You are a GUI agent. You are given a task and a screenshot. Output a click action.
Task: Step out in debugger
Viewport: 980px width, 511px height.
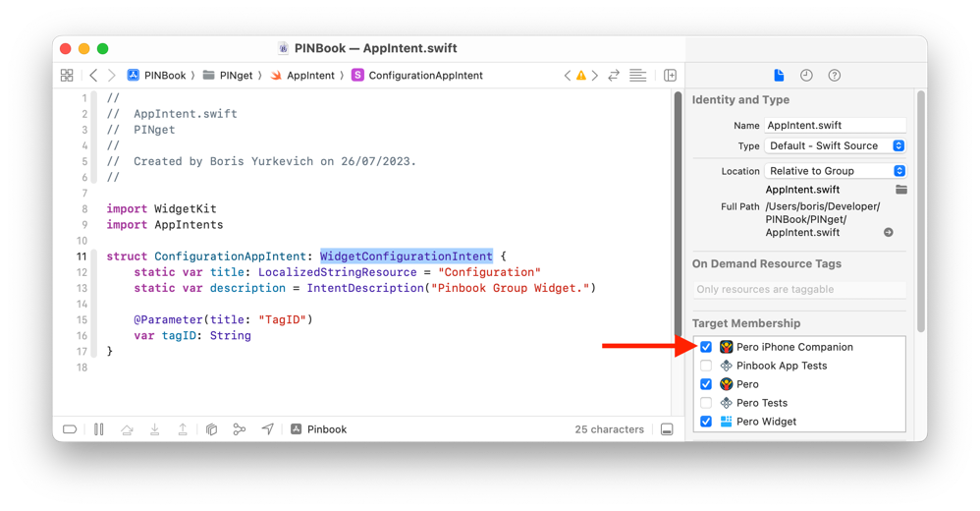tap(183, 429)
